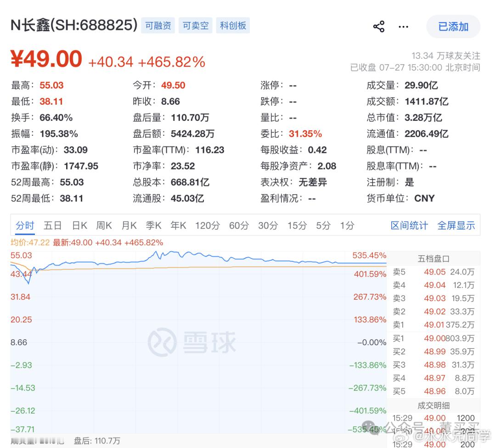Screen dimensions: 496x448
Task: Click the 换手 value 66.40%
Action: click(x=56, y=118)
